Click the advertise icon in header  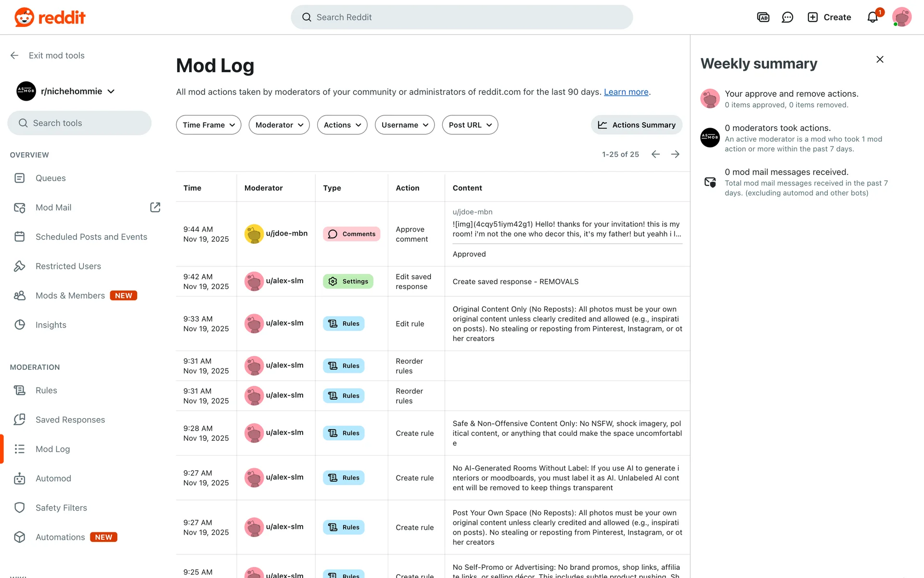coord(763,17)
